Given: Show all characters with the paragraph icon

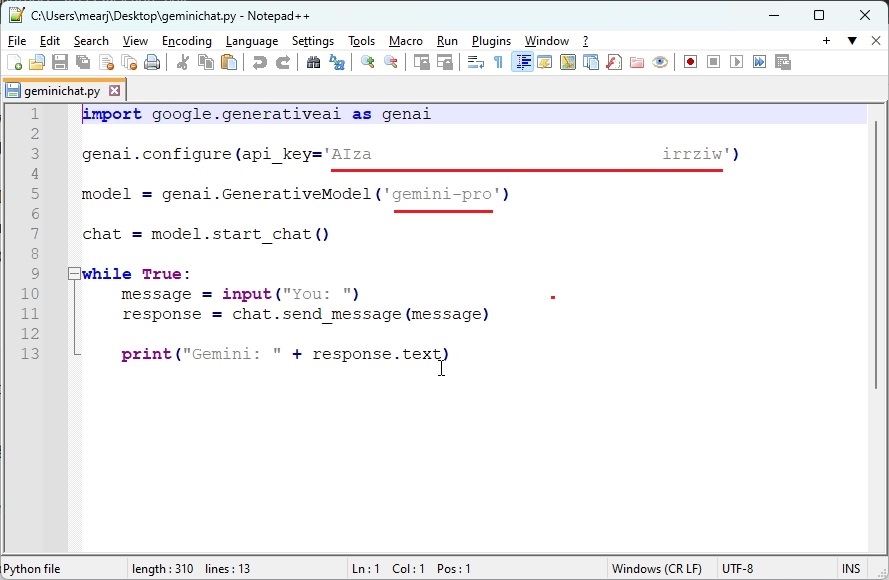Looking at the screenshot, I should tap(498, 61).
